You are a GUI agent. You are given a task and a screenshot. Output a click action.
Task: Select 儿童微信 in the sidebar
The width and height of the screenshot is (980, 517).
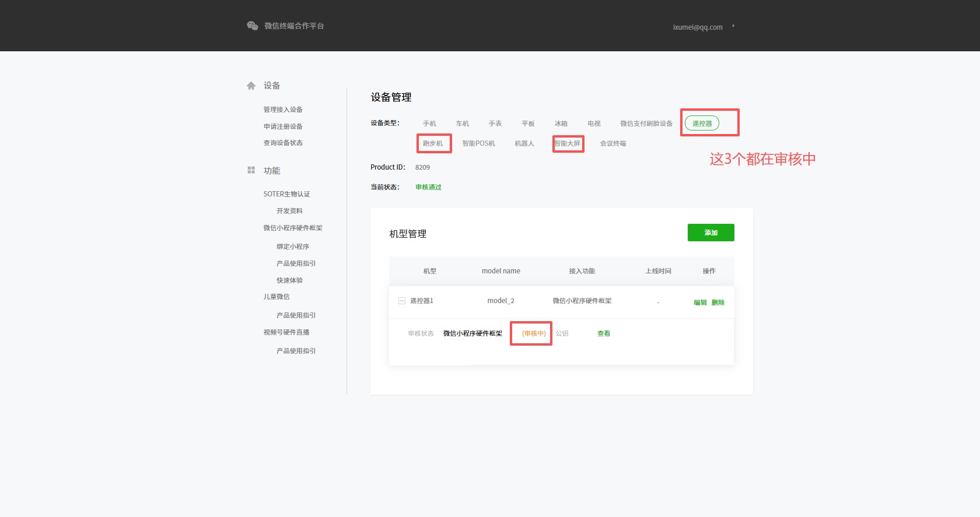click(276, 297)
